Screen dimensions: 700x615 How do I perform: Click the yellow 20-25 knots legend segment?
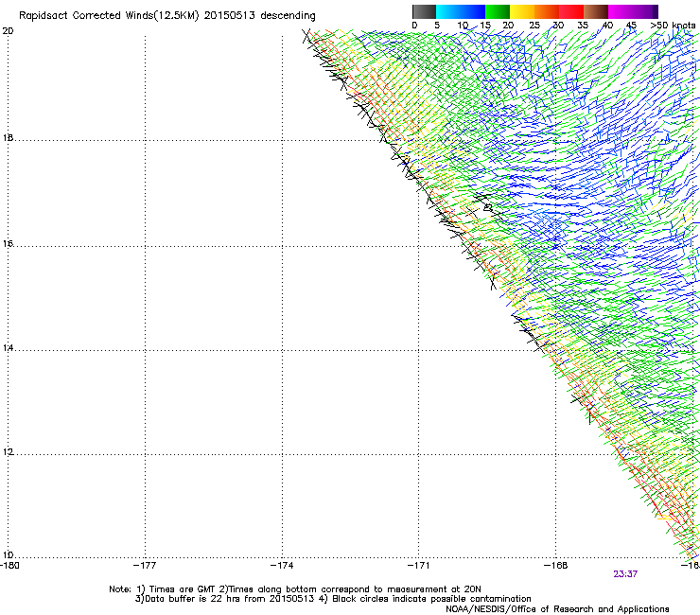[522, 11]
